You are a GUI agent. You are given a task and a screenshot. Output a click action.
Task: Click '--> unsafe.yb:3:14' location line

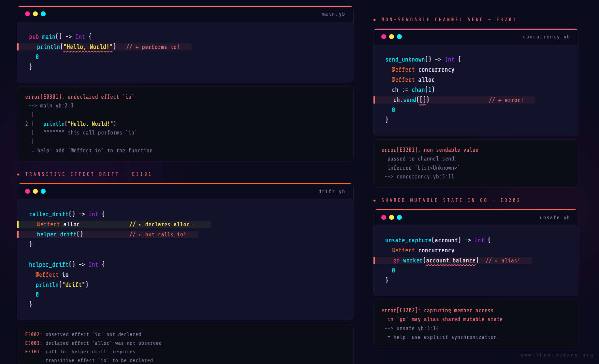coord(412,328)
